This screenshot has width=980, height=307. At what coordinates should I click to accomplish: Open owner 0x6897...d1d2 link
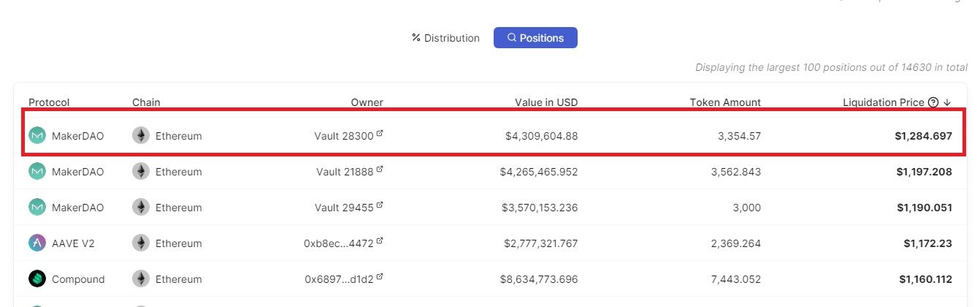coord(339,279)
